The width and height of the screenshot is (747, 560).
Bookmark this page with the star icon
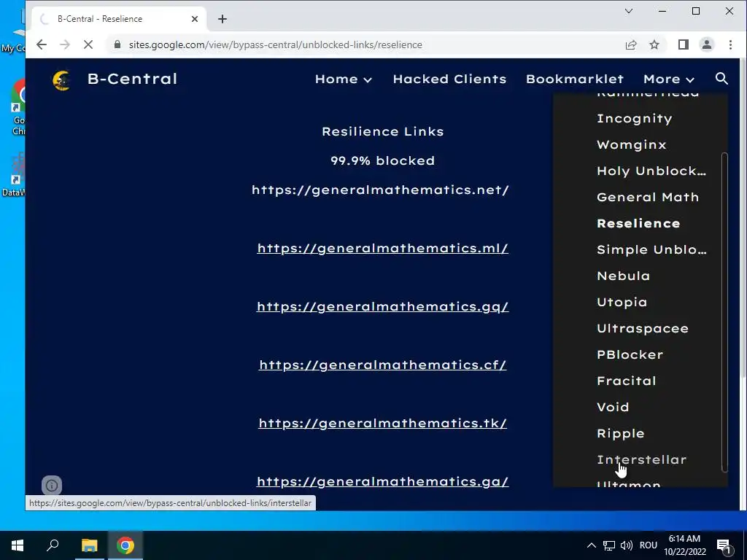[x=654, y=44]
